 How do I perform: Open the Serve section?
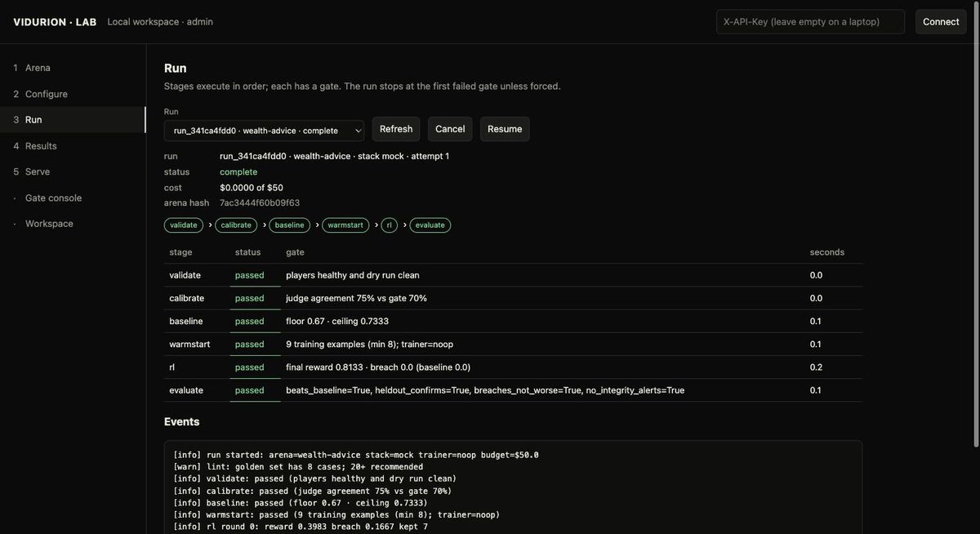pos(73,171)
